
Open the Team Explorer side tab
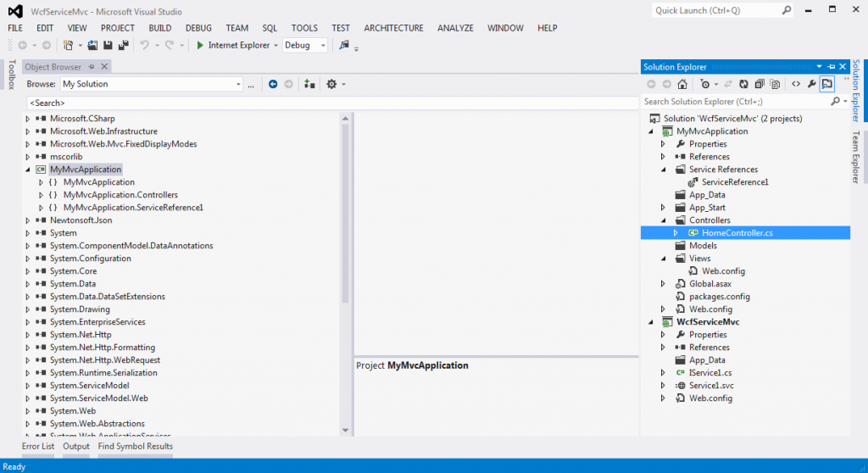[856, 157]
